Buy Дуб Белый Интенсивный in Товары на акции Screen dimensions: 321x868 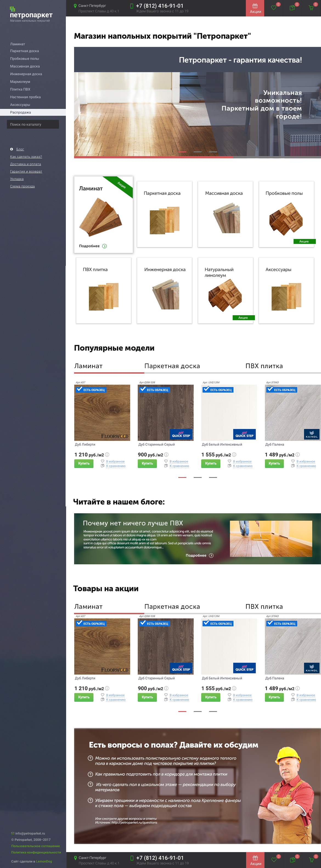click(210, 697)
